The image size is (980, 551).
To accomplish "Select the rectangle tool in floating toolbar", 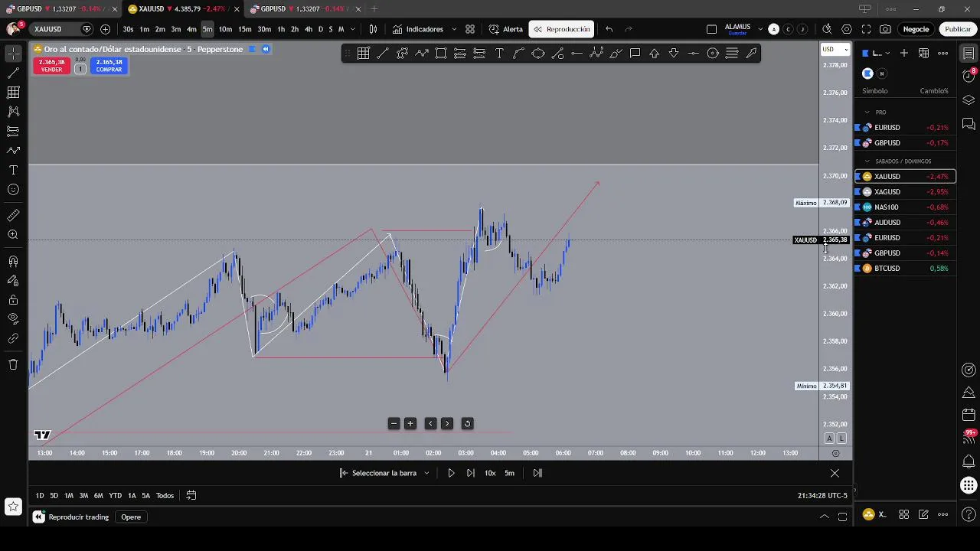I will tap(441, 53).
